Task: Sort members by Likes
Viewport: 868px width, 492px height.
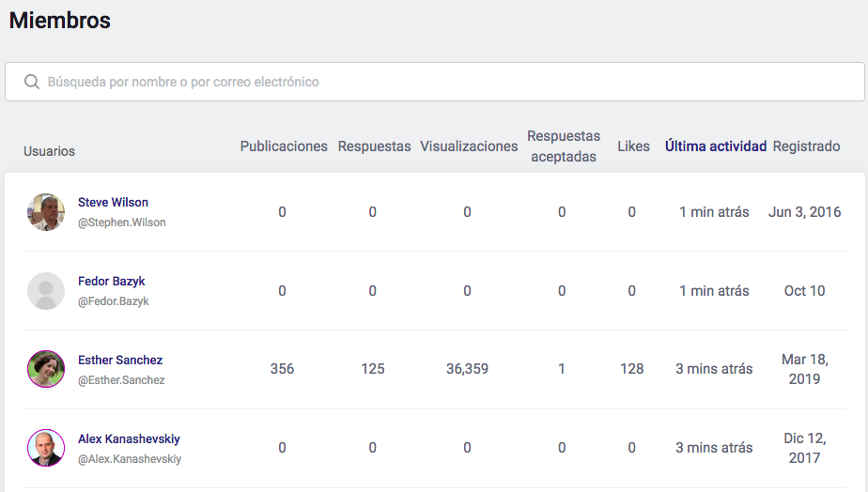Action: (633, 146)
